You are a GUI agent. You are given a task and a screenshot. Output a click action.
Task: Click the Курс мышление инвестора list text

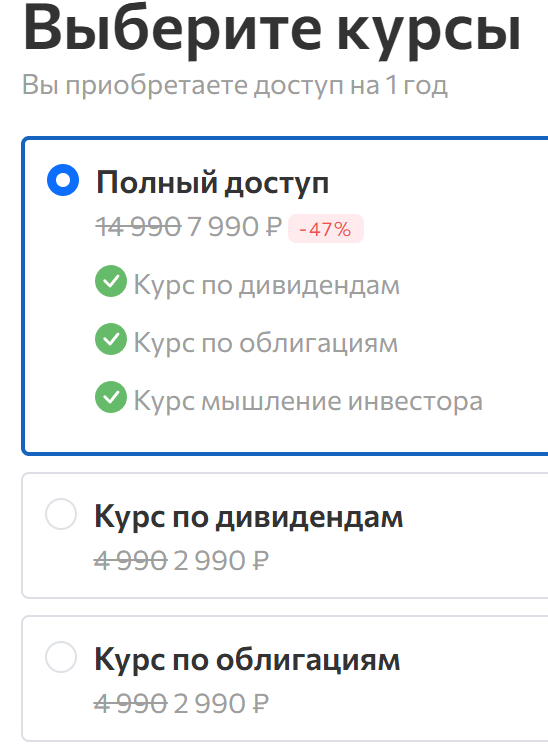(x=308, y=401)
